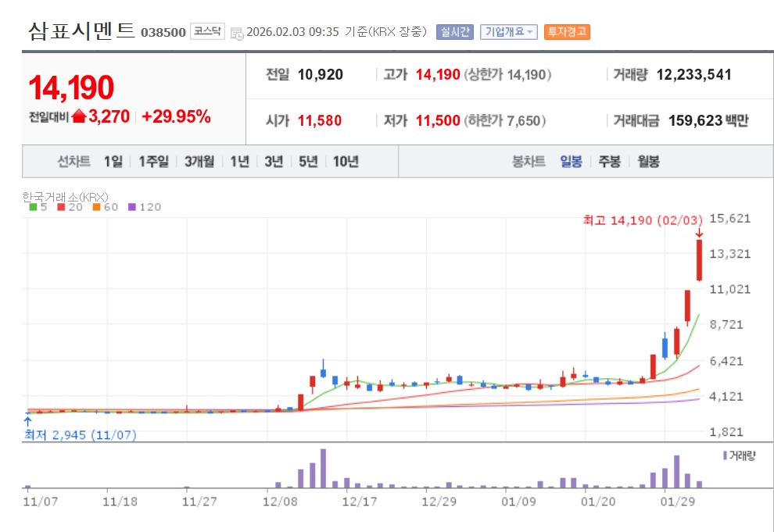Click the latest 02/03 candlestick on chart
The image size is (774, 532).
coord(700,260)
